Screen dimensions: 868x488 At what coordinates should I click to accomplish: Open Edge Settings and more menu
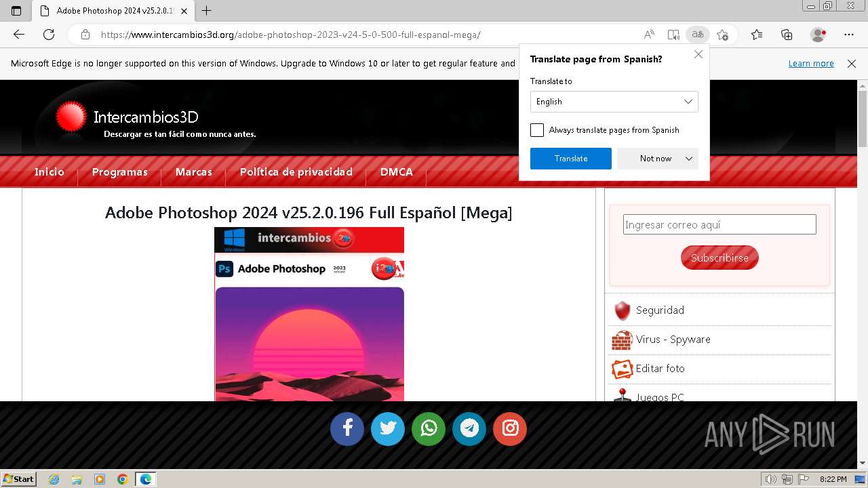(849, 35)
